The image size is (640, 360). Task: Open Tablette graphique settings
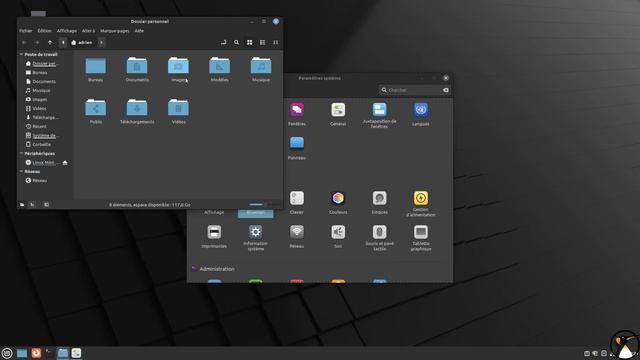(x=421, y=238)
